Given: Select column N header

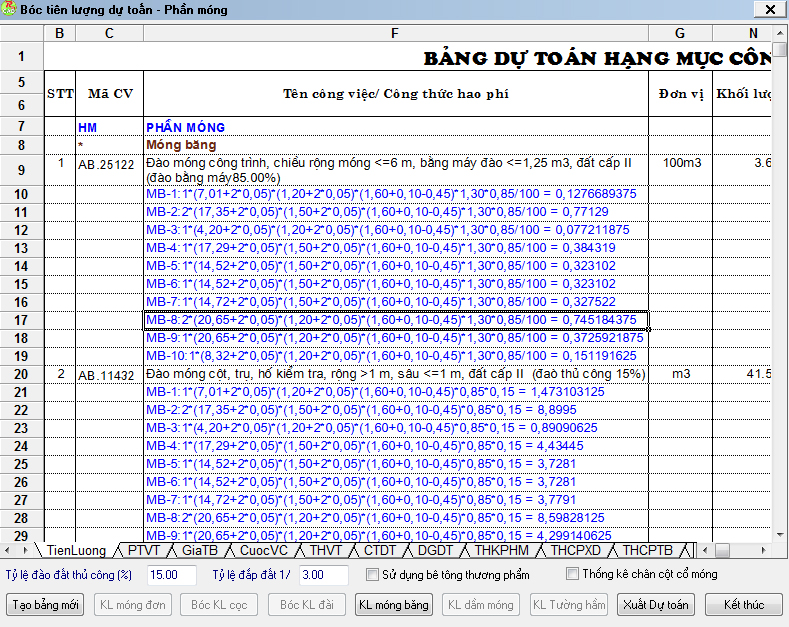Looking at the screenshot, I should 742,33.
